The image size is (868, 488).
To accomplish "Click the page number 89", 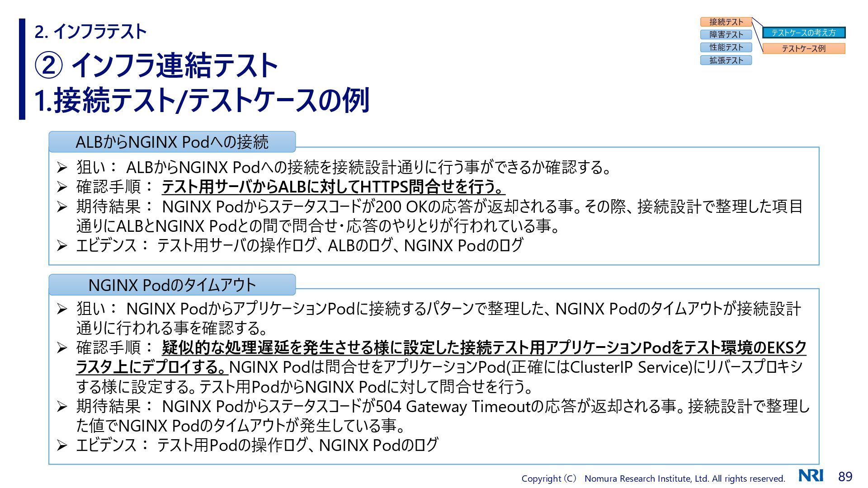I will (x=845, y=476).
